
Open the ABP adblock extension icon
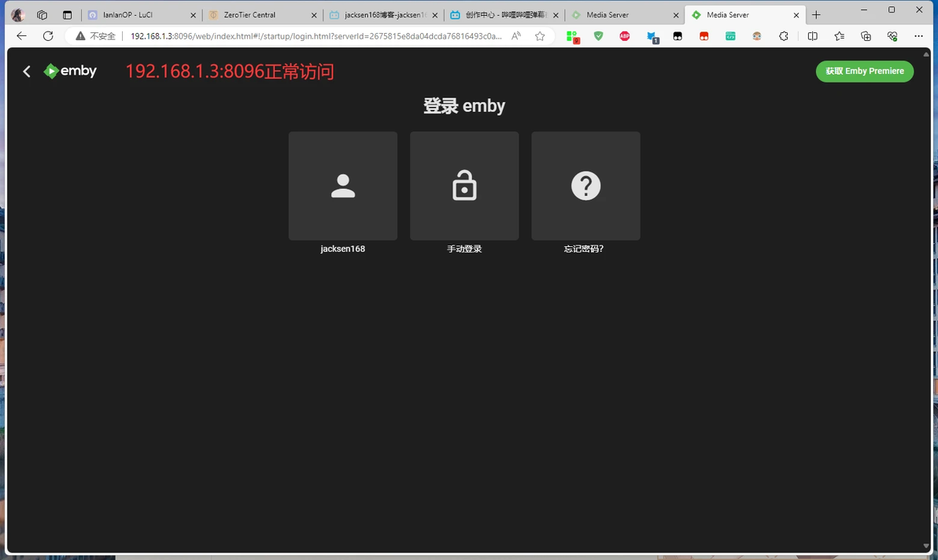pos(625,36)
